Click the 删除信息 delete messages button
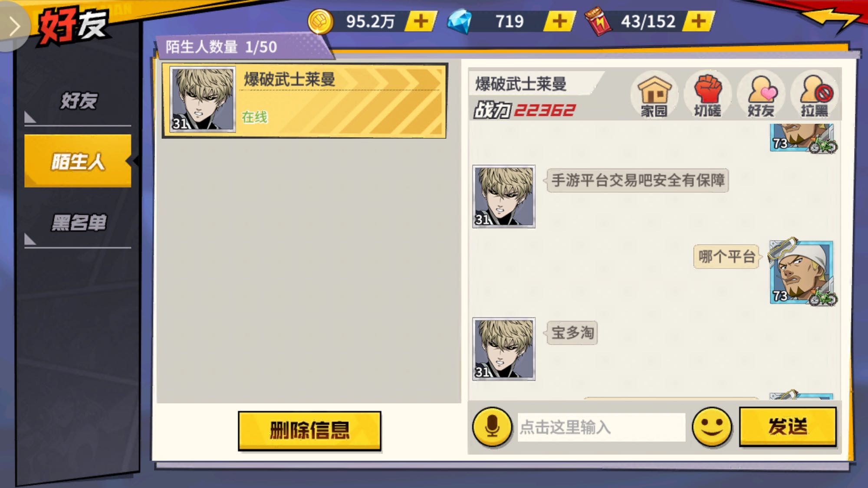Screen dimensions: 868x488 coord(309,430)
